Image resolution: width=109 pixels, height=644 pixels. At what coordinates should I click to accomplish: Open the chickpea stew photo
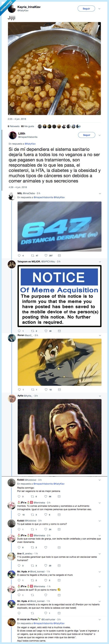click(x=54, y=69)
